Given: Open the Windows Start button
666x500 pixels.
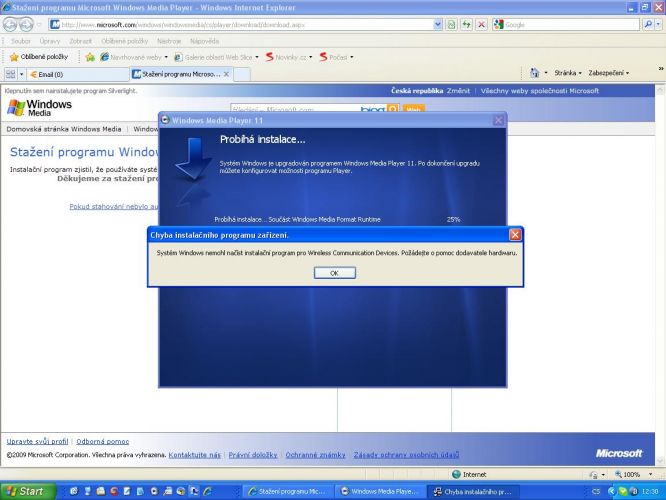Looking at the screenshot, I should 28,491.
